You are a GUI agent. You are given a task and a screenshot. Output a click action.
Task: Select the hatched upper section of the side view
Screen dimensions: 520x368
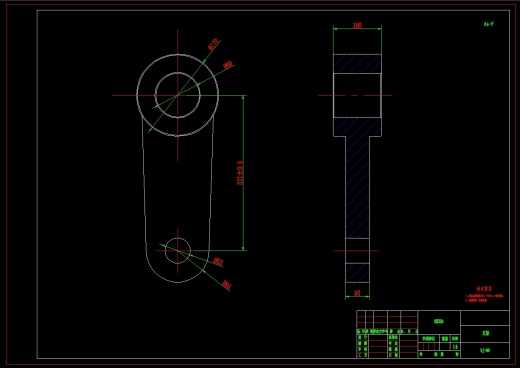point(357,64)
